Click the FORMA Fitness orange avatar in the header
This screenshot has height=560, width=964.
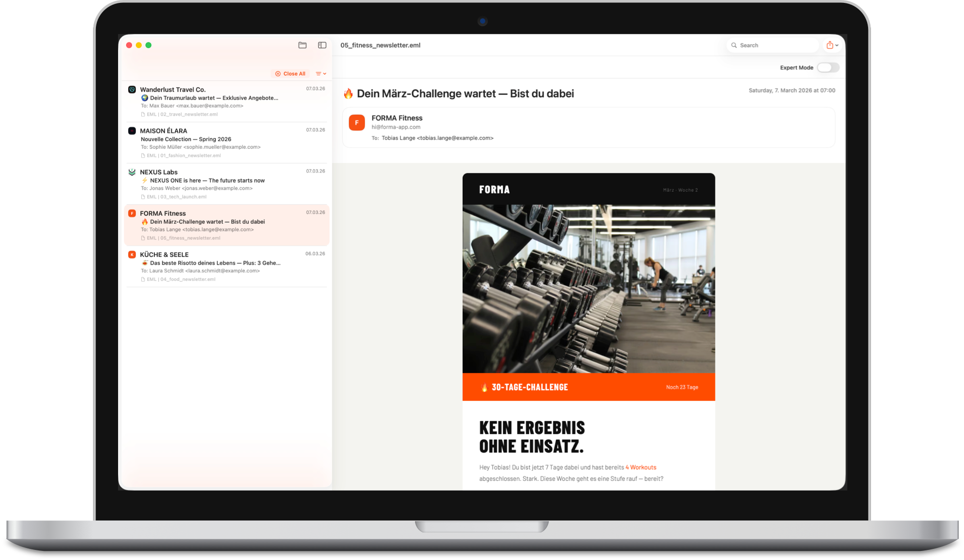357,123
